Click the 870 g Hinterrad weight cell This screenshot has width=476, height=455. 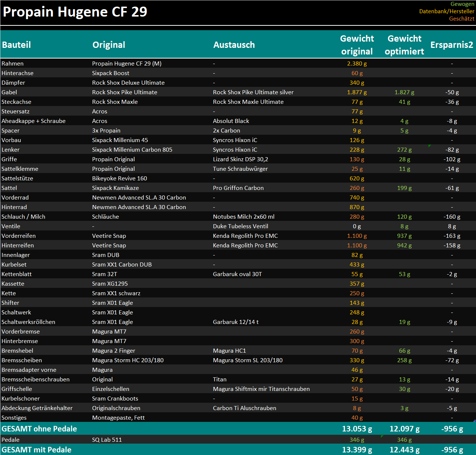[x=357, y=207]
